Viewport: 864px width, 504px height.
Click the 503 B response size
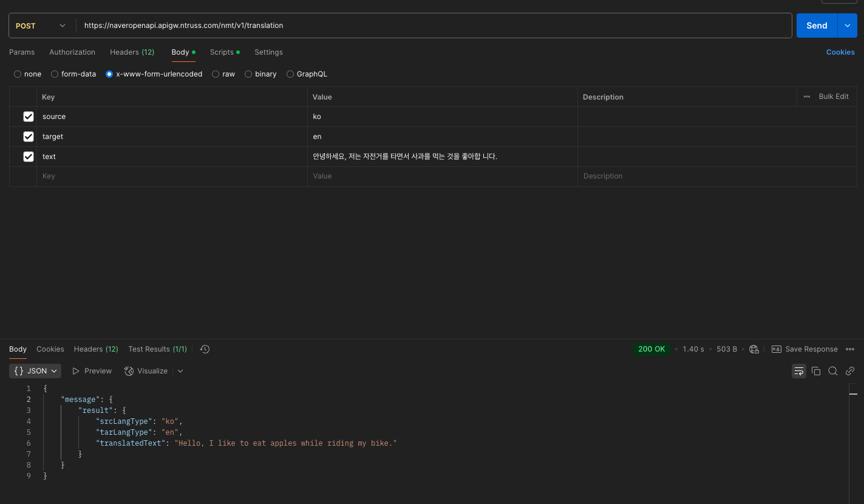[x=727, y=349]
